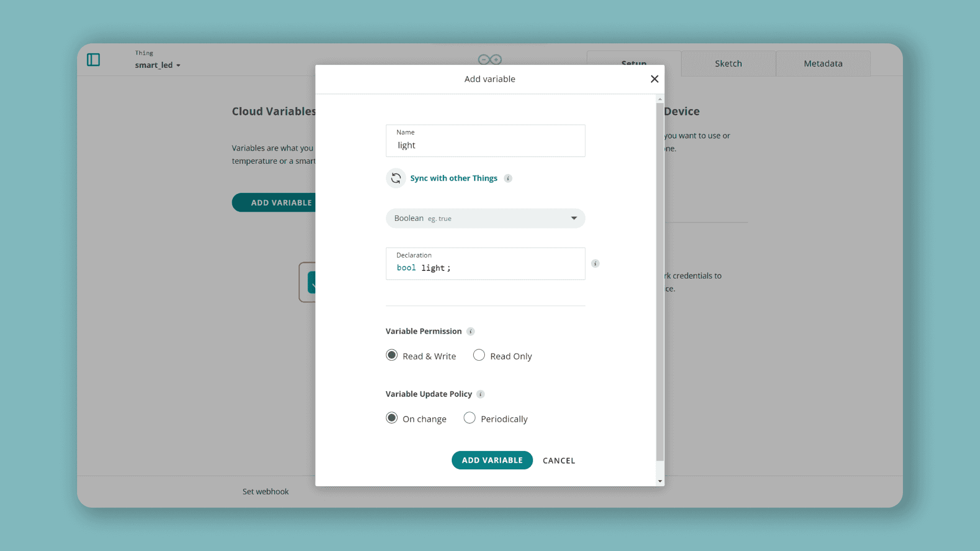Select the On change update policy
The height and width of the screenshot is (551, 980).
point(391,418)
